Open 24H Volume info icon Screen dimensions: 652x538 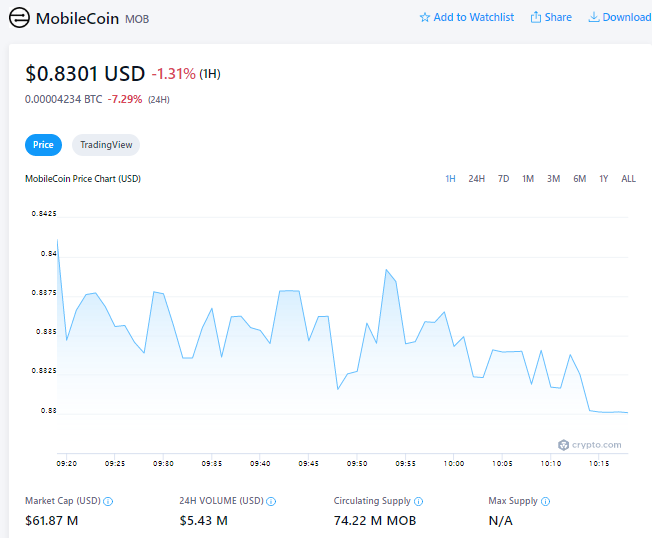(271, 501)
